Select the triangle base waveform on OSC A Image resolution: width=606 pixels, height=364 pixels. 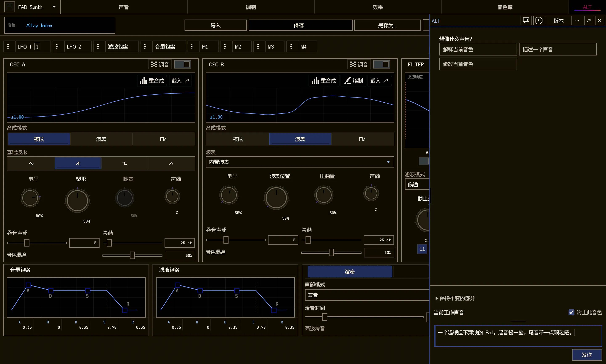[171, 163]
